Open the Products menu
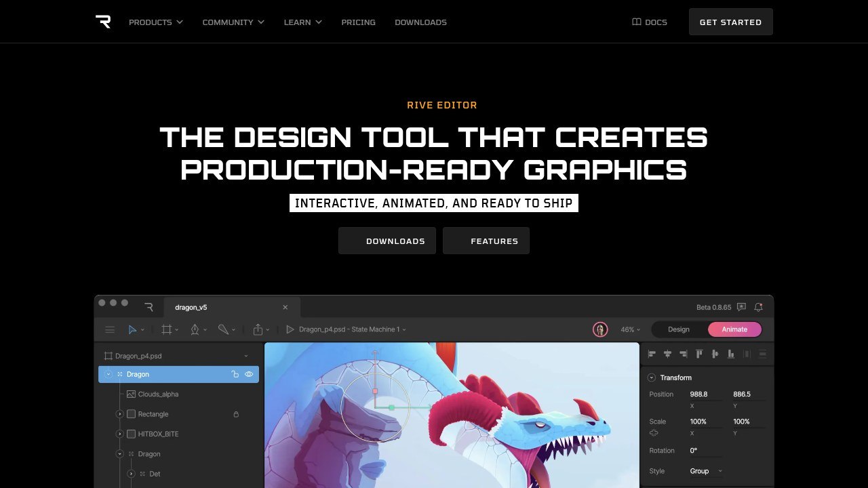 156,22
